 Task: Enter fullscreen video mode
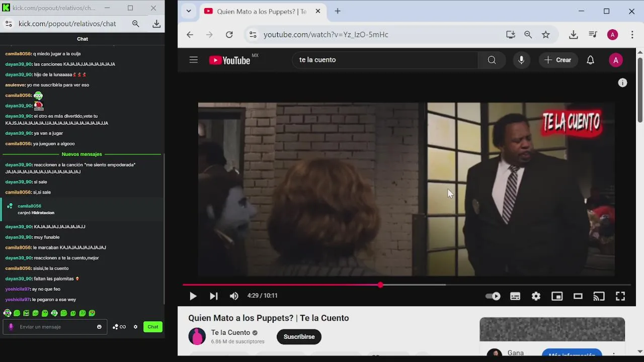[x=620, y=296]
